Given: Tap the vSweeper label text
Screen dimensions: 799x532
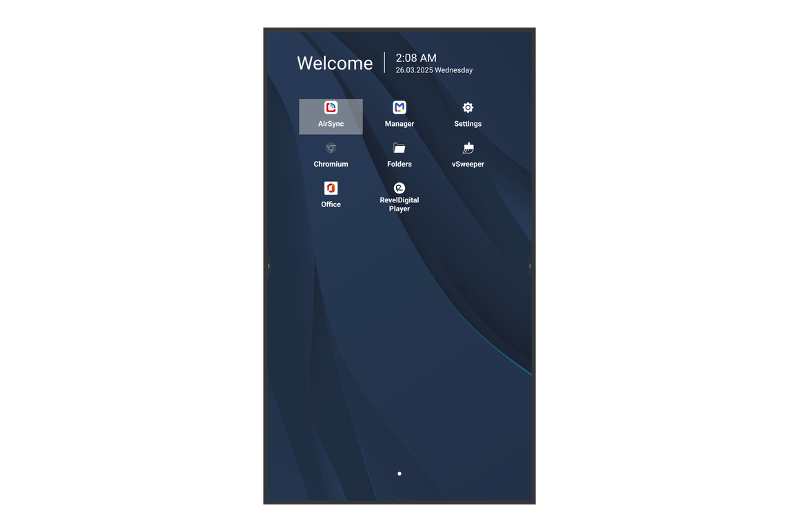Looking at the screenshot, I should 468,164.
